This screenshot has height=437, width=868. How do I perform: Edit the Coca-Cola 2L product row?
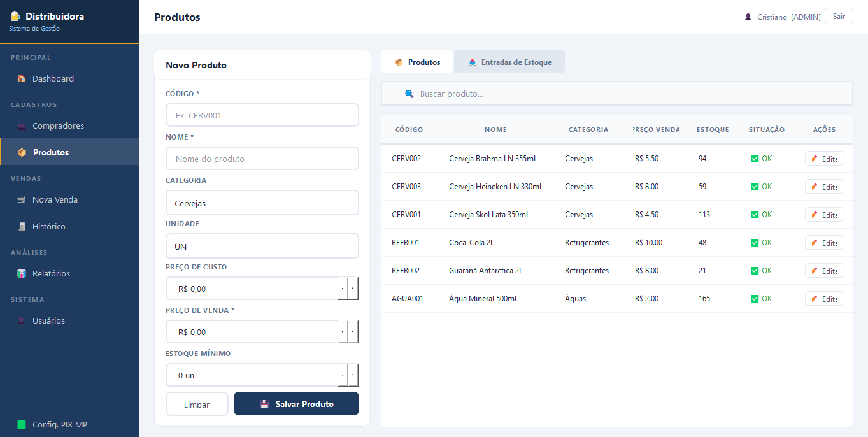pos(825,243)
